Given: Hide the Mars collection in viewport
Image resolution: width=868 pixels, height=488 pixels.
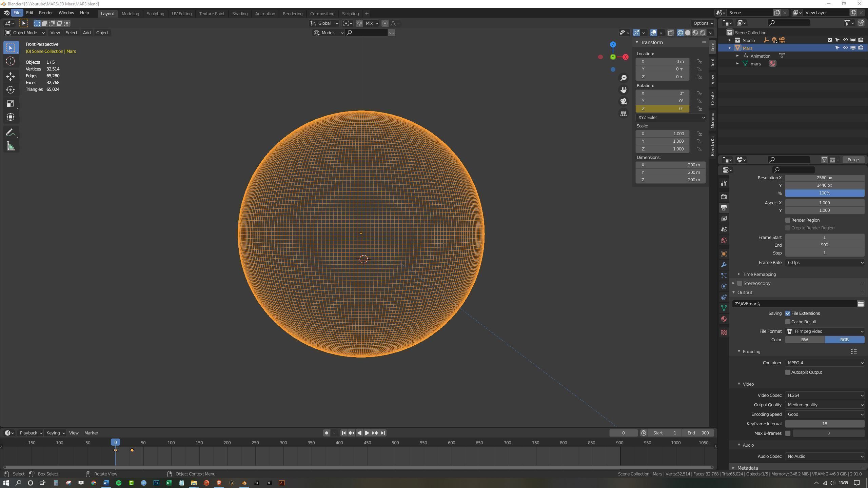Looking at the screenshot, I should point(845,48).
